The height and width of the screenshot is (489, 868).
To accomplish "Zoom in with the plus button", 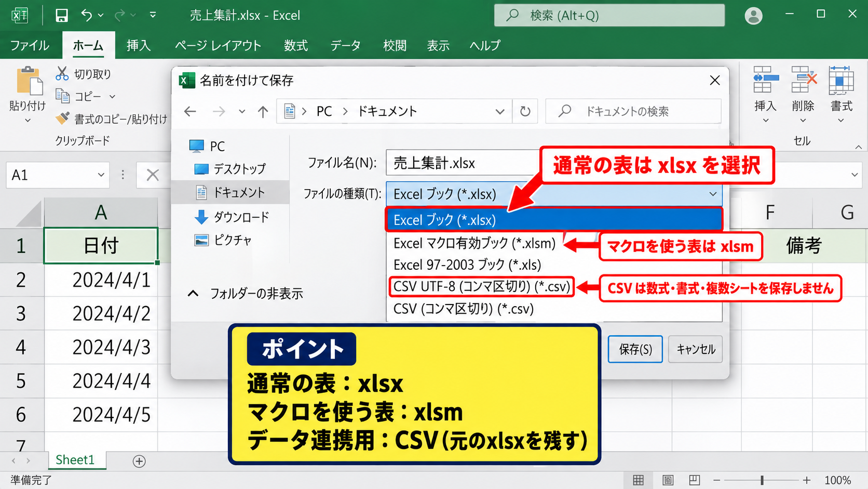I will (x=806, y=480).
